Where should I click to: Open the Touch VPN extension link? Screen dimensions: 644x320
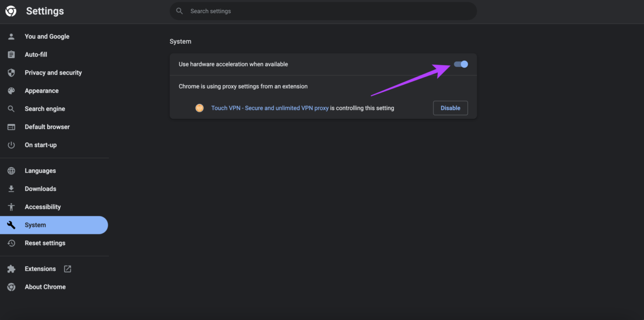270,108
